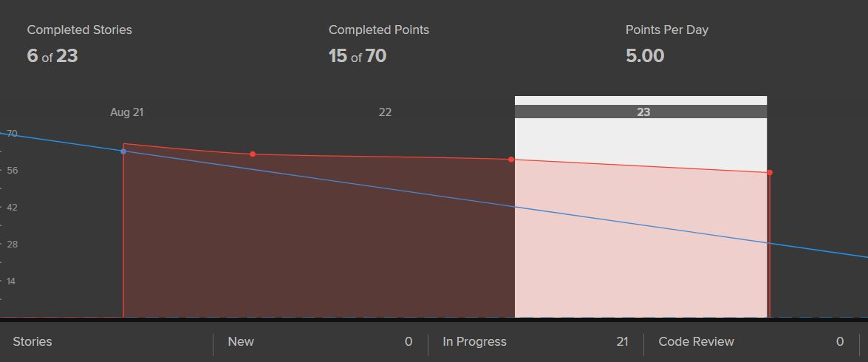Click the Points Per Day heading

point(667,30)
